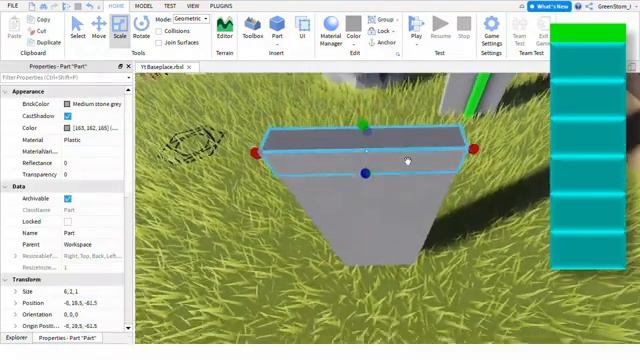Screen dimensions: 640x360
Task: Open the Mode Geometric dropdown
Action: point(191,19)
